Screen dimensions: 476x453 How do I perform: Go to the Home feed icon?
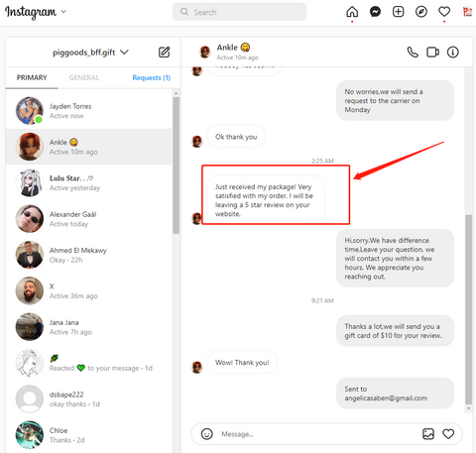[x=352, y=12]
